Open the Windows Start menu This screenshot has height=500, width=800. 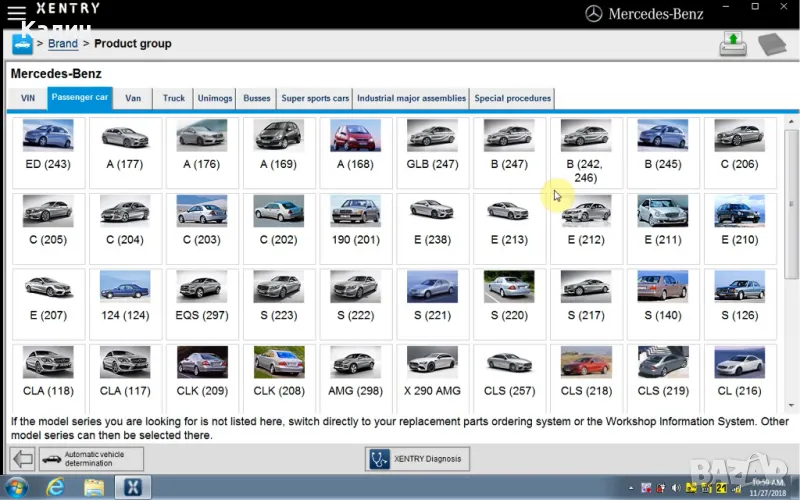click(x=19, y=487)
